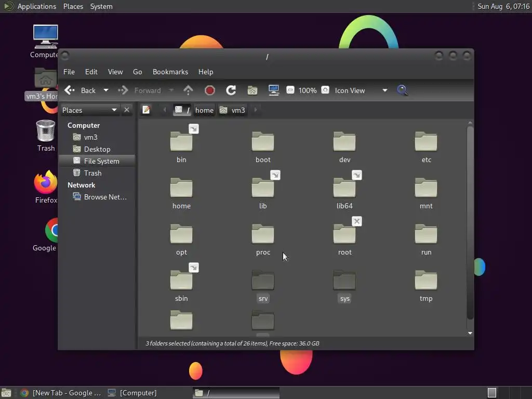Open the System panel menu
The width and height of the screenshot is (532, 399).
(101, 6)
